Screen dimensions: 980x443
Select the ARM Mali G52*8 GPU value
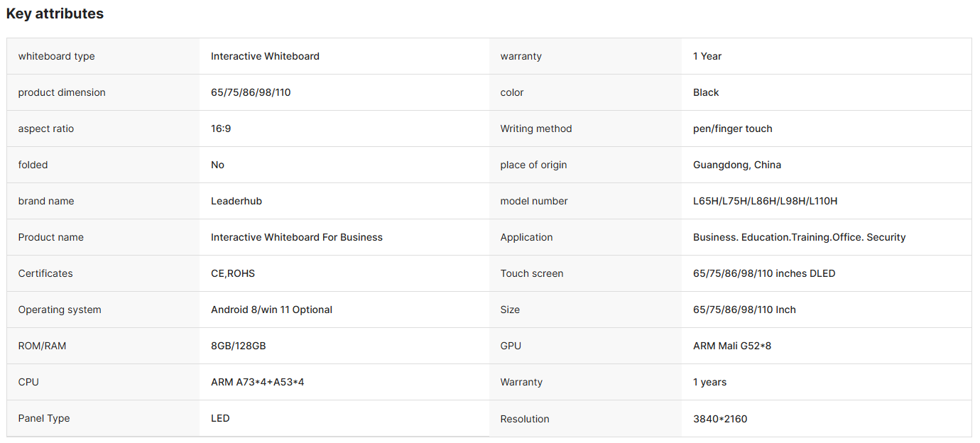pos(732,346)
